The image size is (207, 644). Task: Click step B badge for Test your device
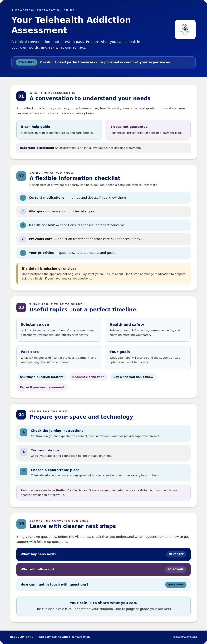pos(23,452)
